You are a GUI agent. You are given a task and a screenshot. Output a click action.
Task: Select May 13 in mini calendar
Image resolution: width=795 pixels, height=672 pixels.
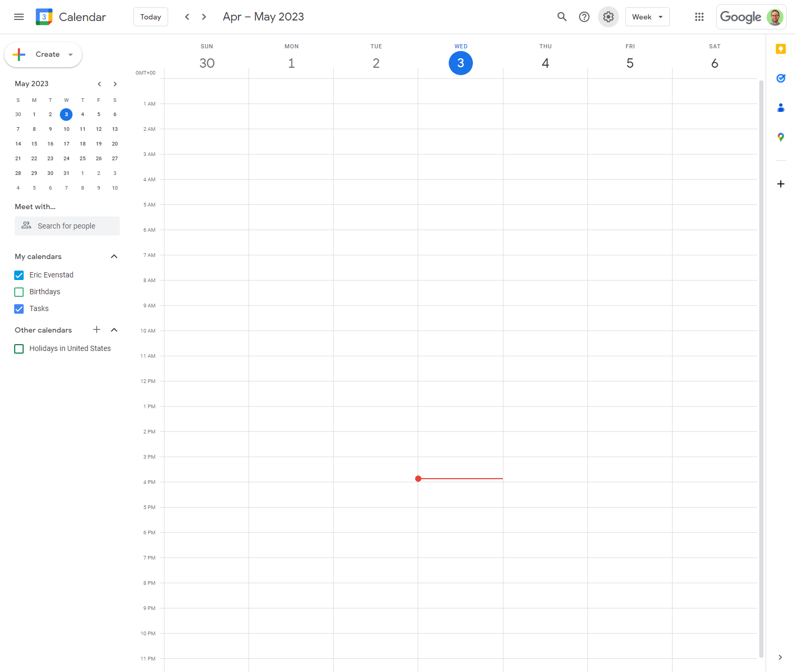[x=115, y=129]
